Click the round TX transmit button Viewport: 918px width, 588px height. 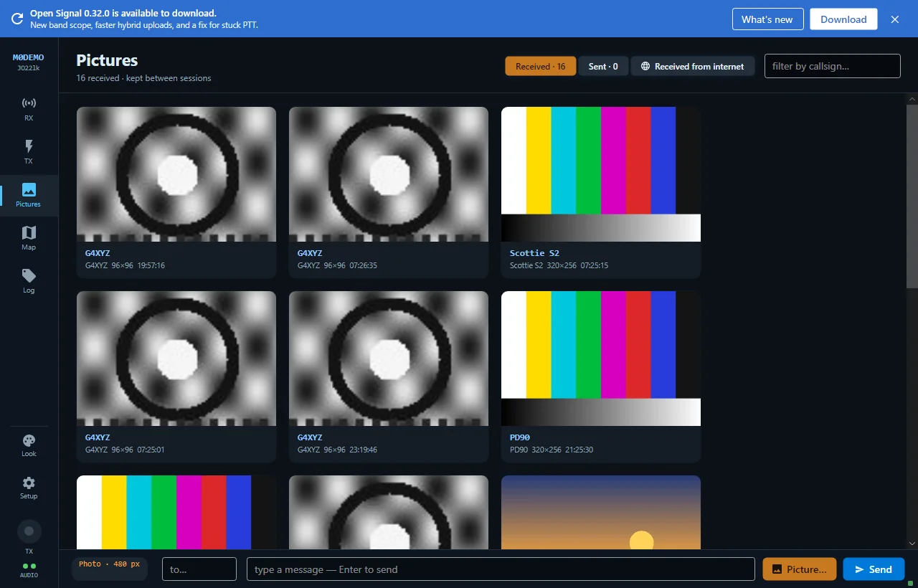29,531
